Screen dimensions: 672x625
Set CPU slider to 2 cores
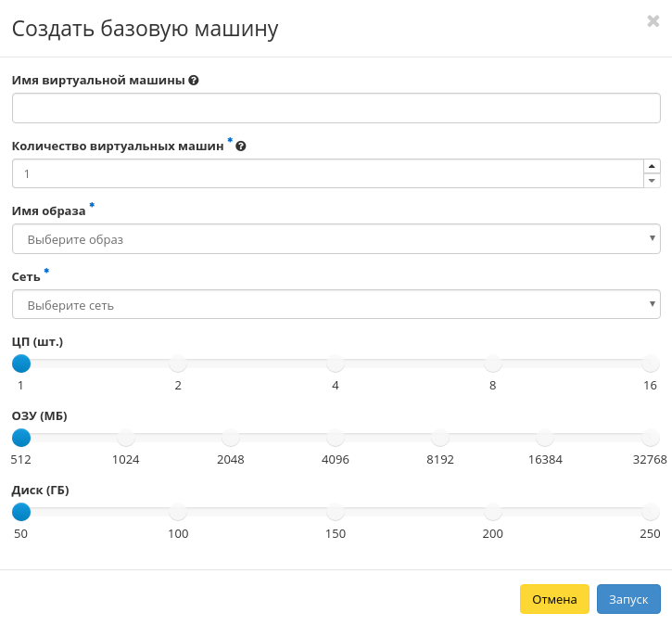(178, 364)
